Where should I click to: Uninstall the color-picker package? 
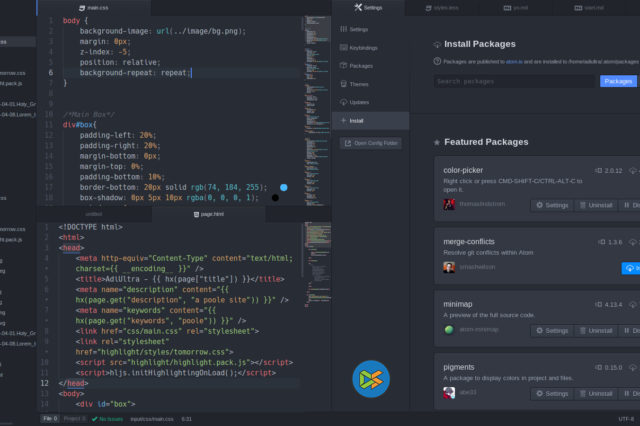click(596, 205)
